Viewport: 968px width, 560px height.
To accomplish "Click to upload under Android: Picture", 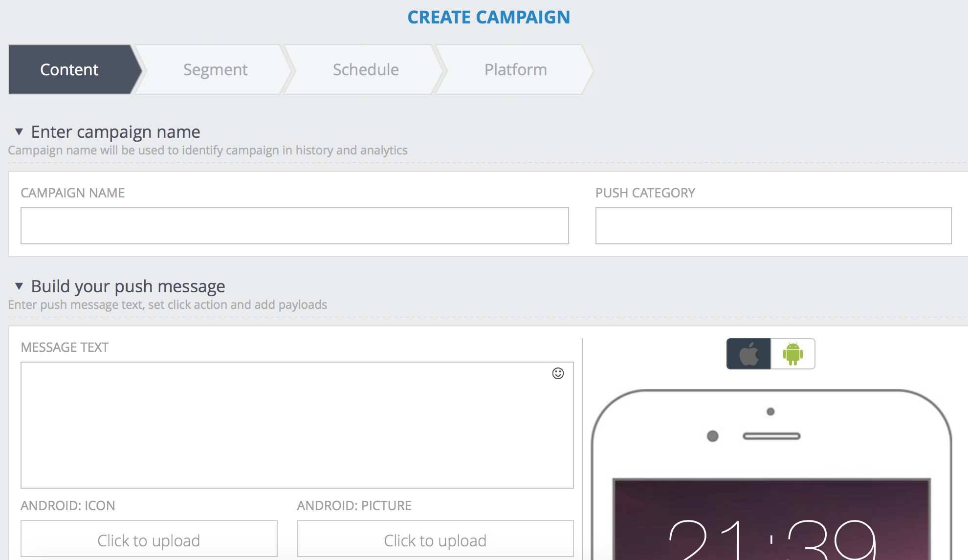I will click(x=435, y=540).
